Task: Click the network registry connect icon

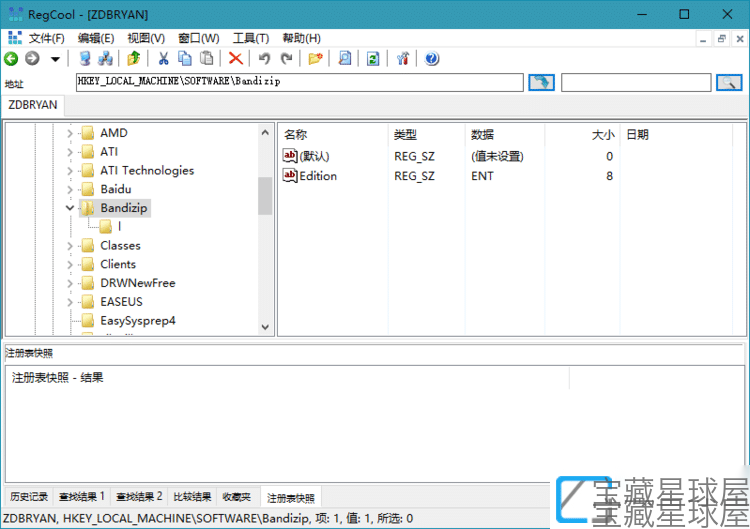Action: 105,59
